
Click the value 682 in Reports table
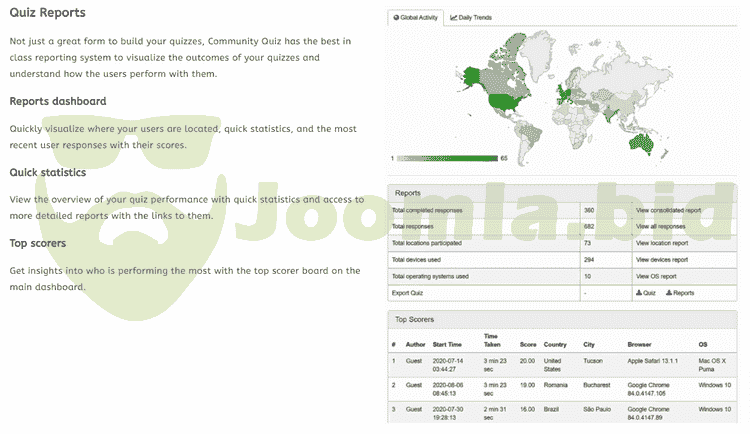[x=589, y=226]
